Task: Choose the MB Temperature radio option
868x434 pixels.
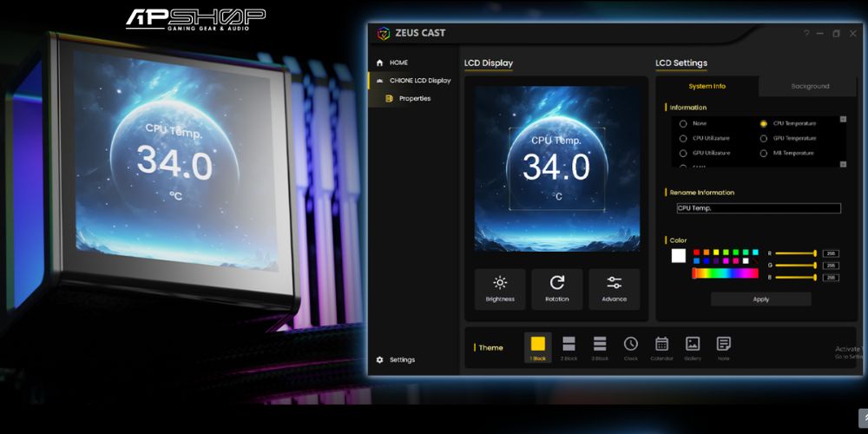Action: (764, 153)
